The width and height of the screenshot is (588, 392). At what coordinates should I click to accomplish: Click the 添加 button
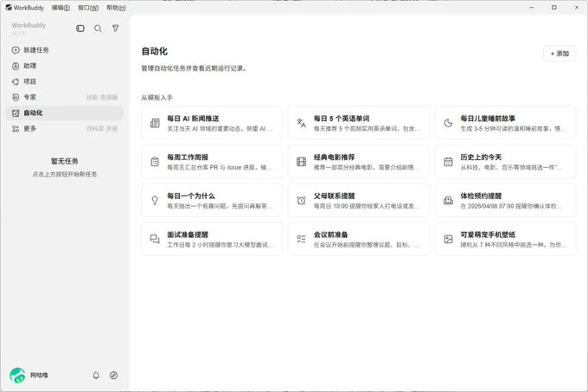click(x=559, y=54)
